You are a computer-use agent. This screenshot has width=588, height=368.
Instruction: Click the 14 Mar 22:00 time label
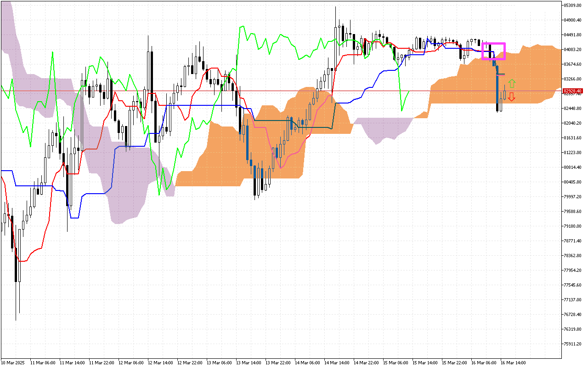pos(366,363)
